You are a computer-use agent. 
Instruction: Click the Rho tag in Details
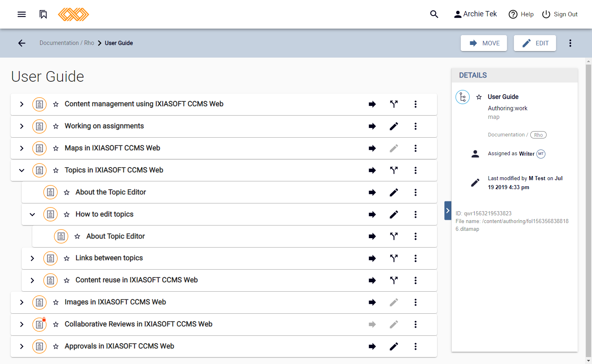tap(538, 135)
